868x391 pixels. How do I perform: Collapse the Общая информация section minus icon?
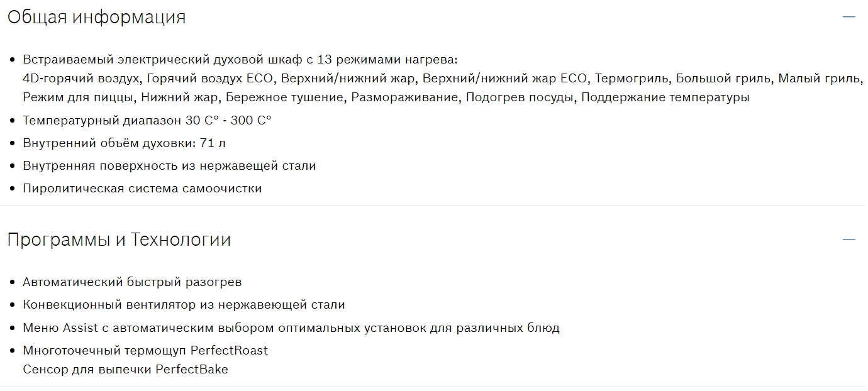click(x=849, y=17)
